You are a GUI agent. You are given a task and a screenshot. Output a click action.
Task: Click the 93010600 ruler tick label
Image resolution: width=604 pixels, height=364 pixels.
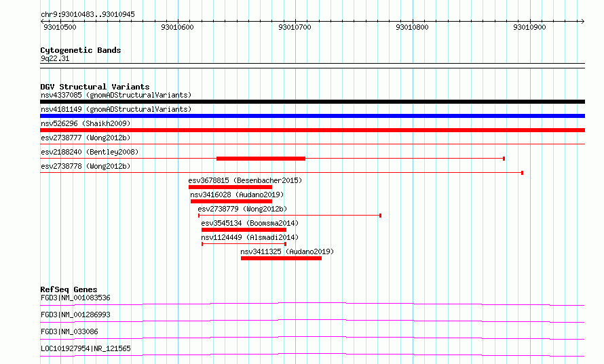(x=177, y=27)
